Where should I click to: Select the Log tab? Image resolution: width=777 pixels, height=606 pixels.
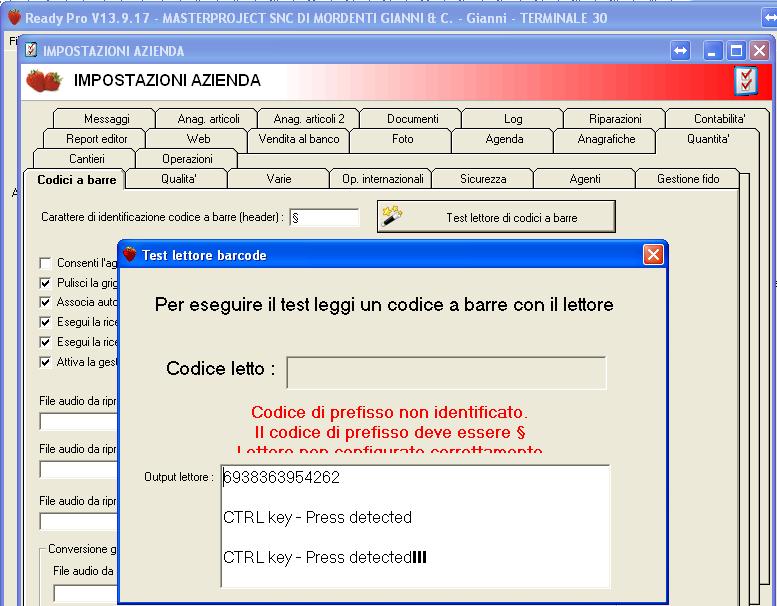pos(513,119)
